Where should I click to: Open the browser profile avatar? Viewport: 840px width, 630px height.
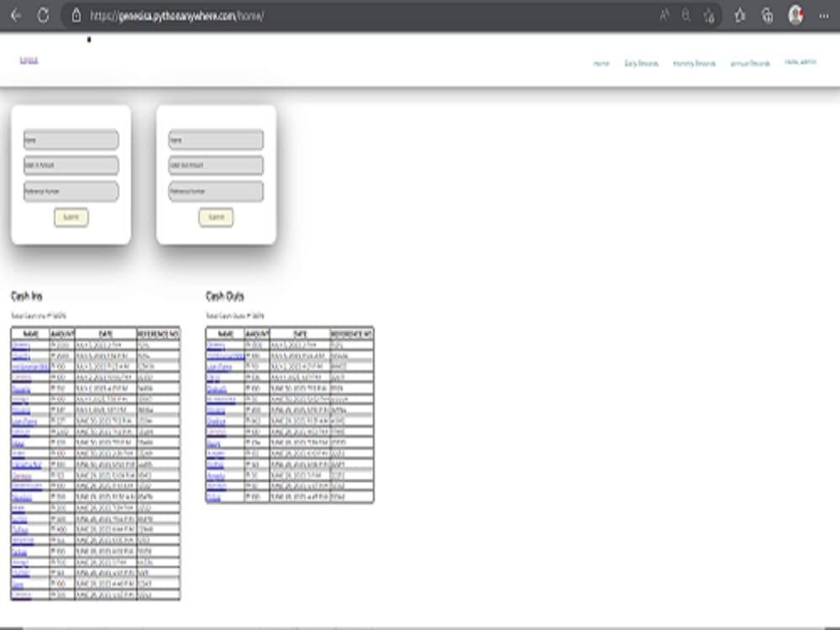(x=795, y=15)
